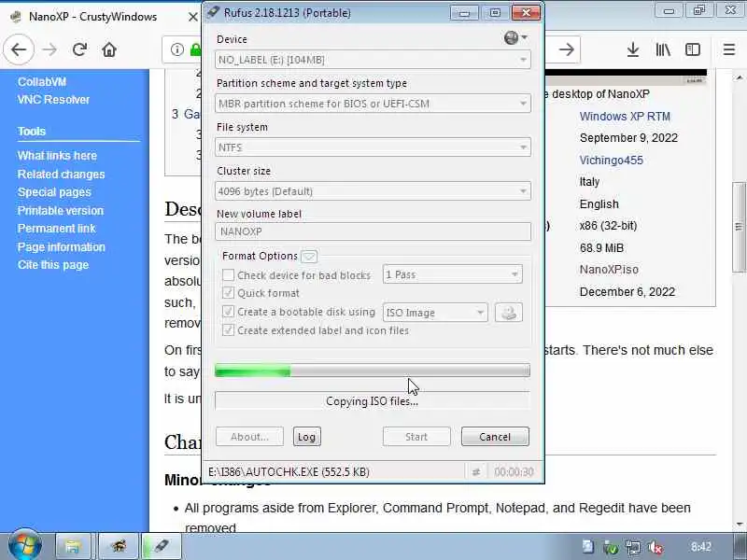Open Firefox library icon
Image resolution: width=747 pixels, height=560 pixels.
(663, 49)
